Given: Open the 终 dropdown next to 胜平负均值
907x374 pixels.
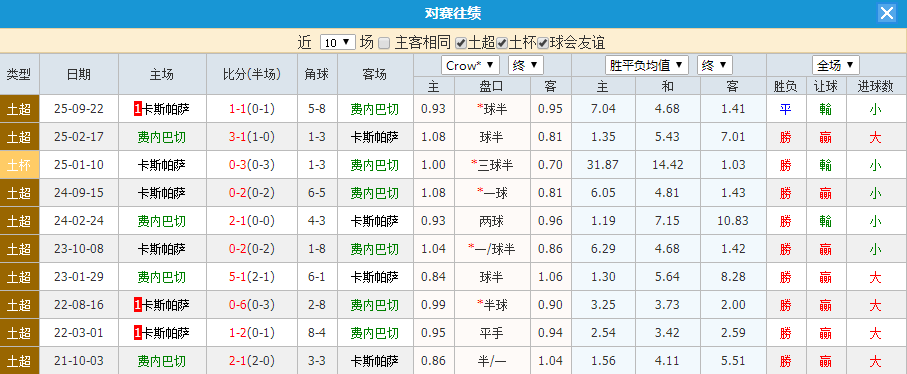Looking at the screenshot, I should pos(715,65).
